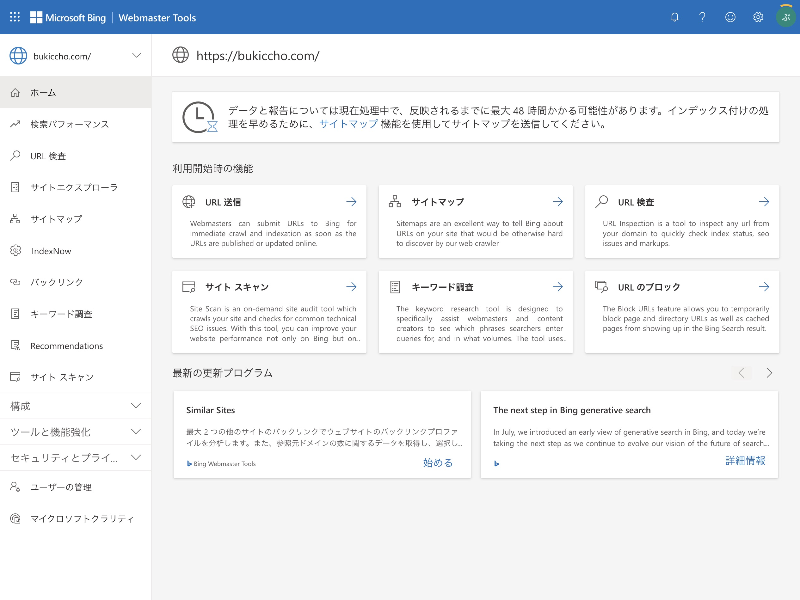Click the サイト スキャン icon in sidebar
800x600 pixels.
(15, 377)
